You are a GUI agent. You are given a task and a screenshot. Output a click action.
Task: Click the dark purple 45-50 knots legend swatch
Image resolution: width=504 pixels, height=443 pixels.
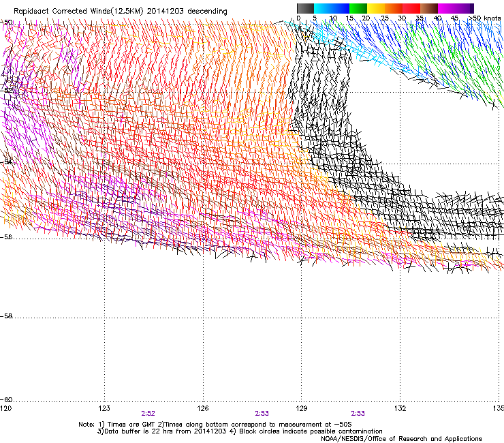(464, 8)
